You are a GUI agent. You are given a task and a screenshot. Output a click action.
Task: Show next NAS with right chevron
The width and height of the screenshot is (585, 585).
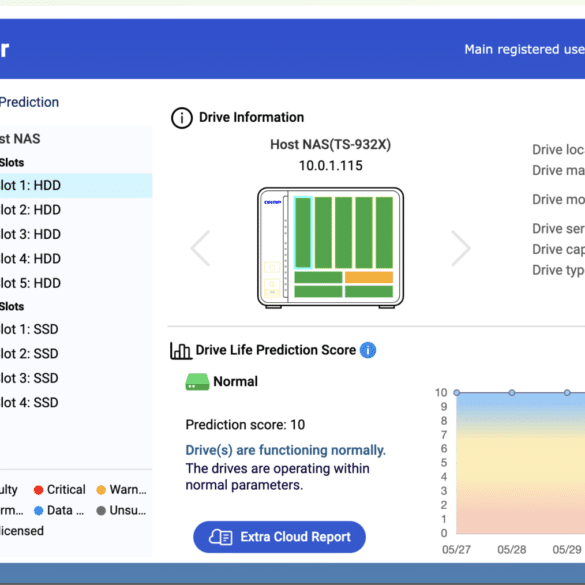[x=461, y=248]
